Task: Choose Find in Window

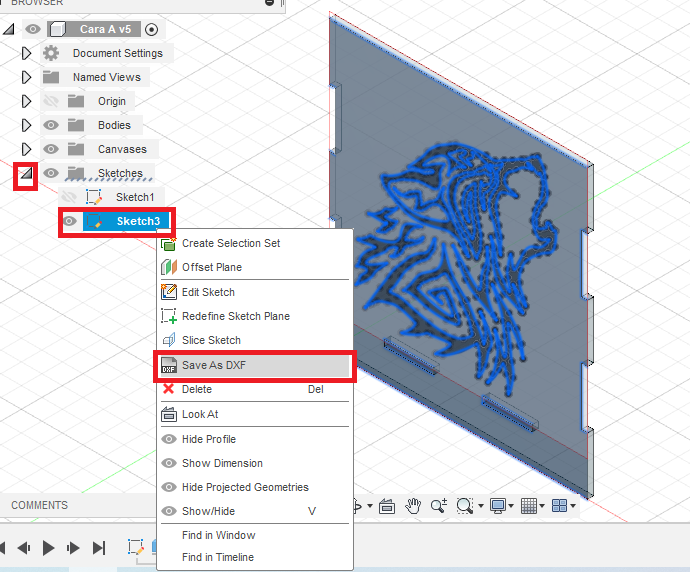Action: pyautogui.click(x=255, y=535)
